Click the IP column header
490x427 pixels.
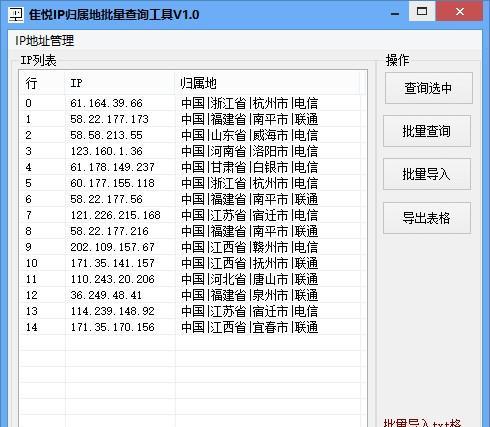coord(76,83)
